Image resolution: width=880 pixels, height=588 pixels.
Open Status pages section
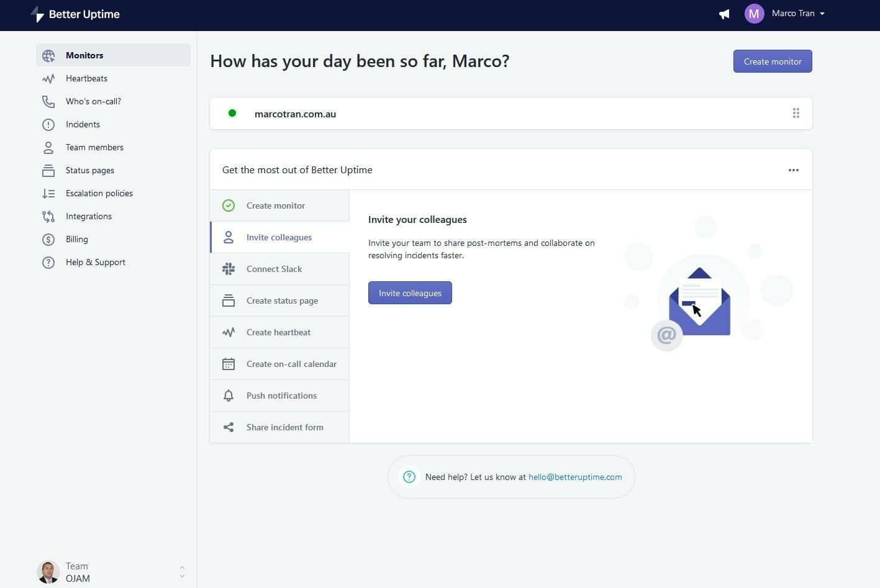pyautogui.click(x=89, y=170)
